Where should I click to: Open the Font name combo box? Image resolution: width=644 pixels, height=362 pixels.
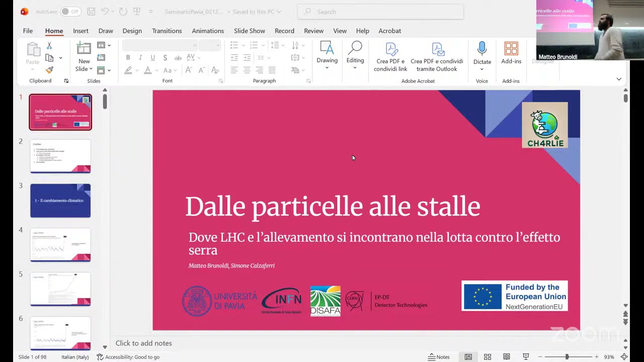pos(160,45)
